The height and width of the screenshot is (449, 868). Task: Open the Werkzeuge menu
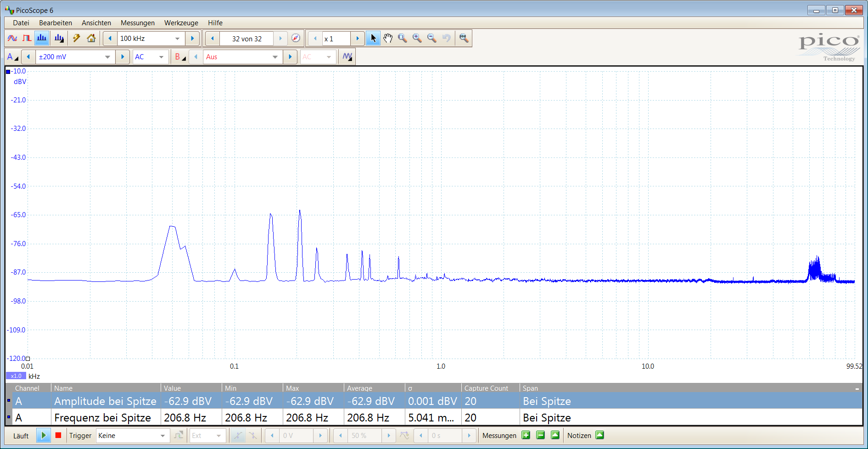pyautogui.click(x=181, y=23)
